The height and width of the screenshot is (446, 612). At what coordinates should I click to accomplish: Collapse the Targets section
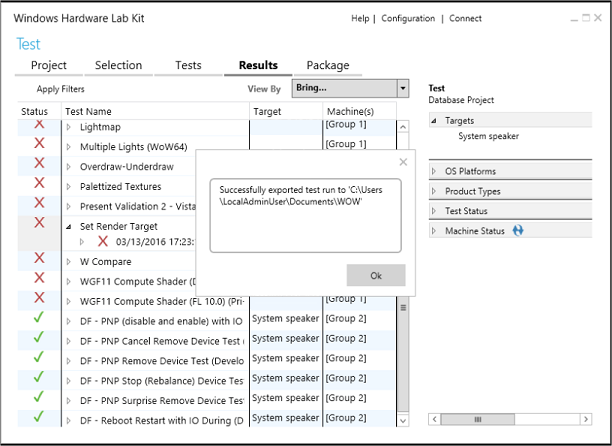[x=434, y=121]
